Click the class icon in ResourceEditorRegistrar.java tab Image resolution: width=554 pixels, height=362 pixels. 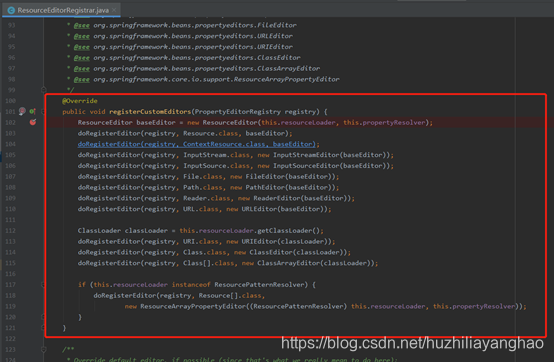(x=11, y=10)
